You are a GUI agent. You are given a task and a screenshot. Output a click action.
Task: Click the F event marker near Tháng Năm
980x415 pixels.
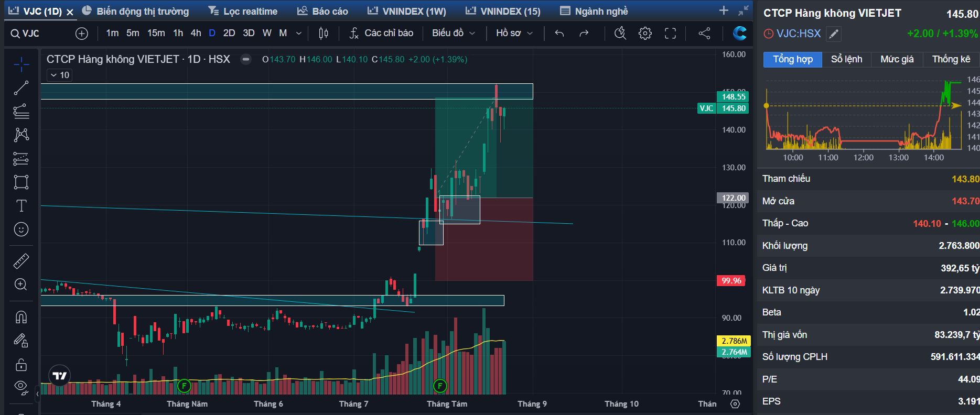184,386
